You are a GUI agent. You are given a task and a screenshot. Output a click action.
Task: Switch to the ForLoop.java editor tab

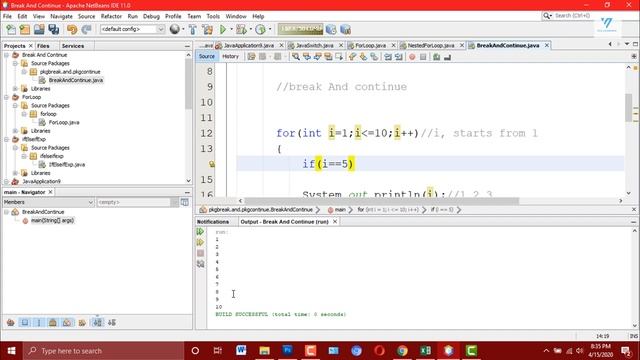[371, 45]
